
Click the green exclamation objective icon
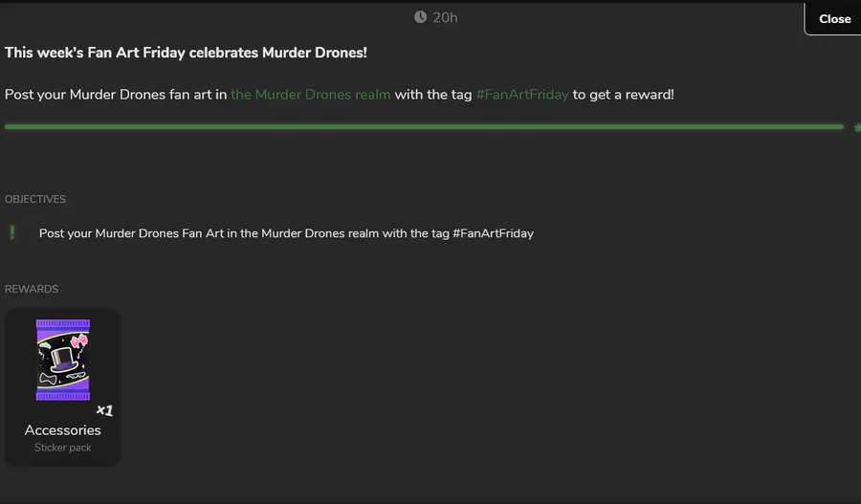(x=12, y=232)
